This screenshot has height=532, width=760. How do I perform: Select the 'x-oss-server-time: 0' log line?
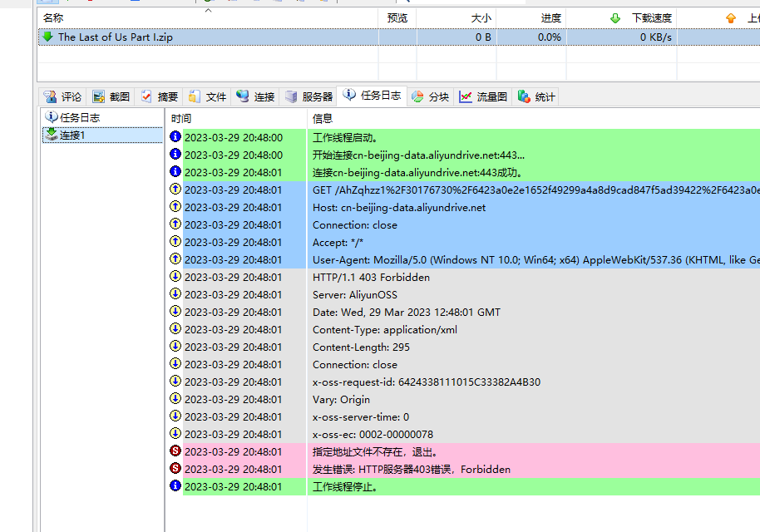463,416
